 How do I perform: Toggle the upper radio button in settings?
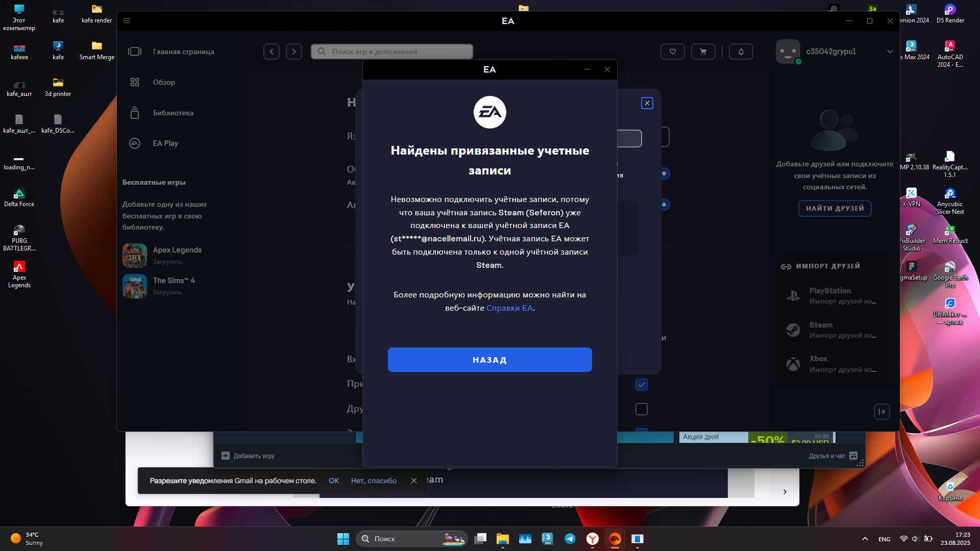click(x=664, y=173)
